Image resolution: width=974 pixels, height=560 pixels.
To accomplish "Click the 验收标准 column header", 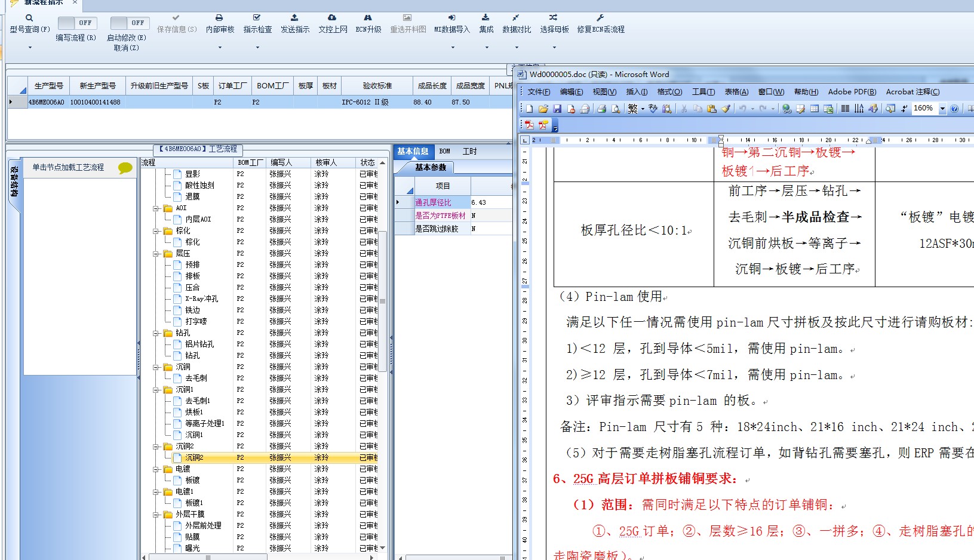I will point(377,86).
